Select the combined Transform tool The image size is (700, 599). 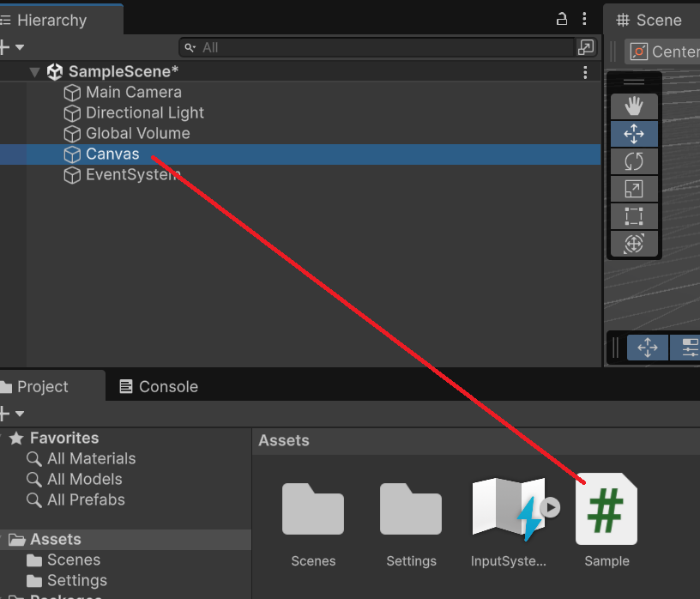tap(634, 244)
